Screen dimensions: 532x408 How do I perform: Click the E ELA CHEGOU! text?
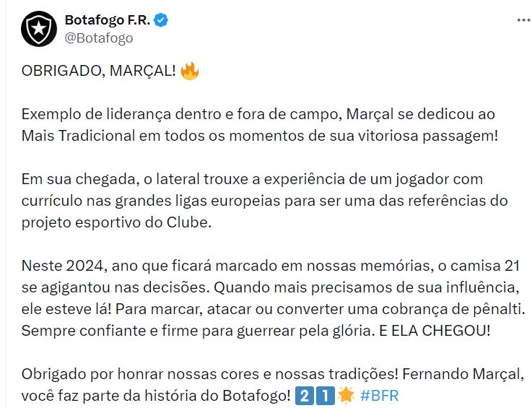[x=435, y=331]
